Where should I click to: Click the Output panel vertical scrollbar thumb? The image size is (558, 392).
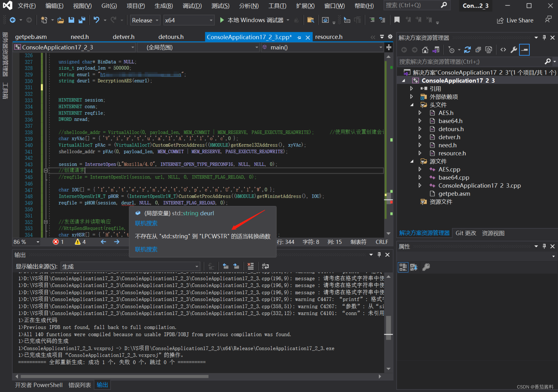pyautogui.click(x=388, y=328)
